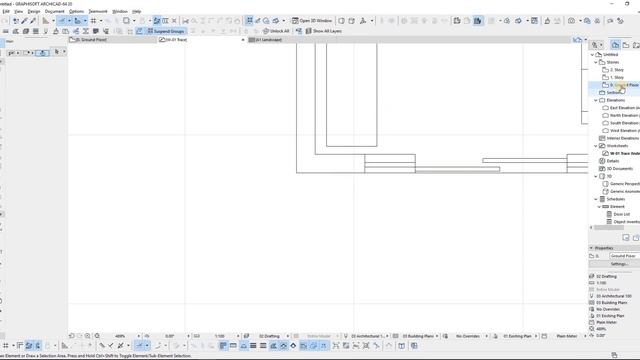This screenshot has height=360, width=640.
Task: Open the Teamwork menu
Action: [98, 11]
